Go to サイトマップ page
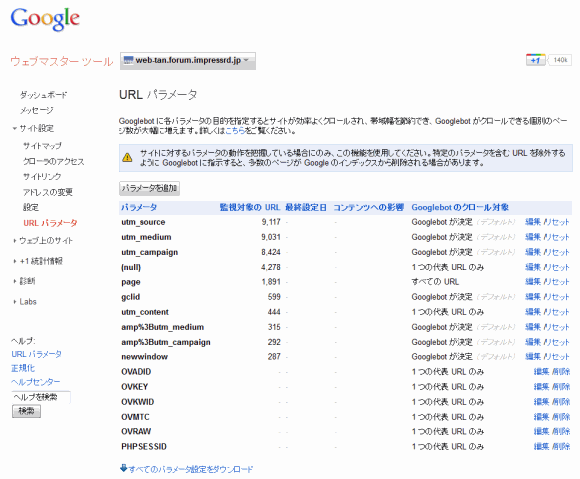Screen dimensions: 580x479 (42, 146)
